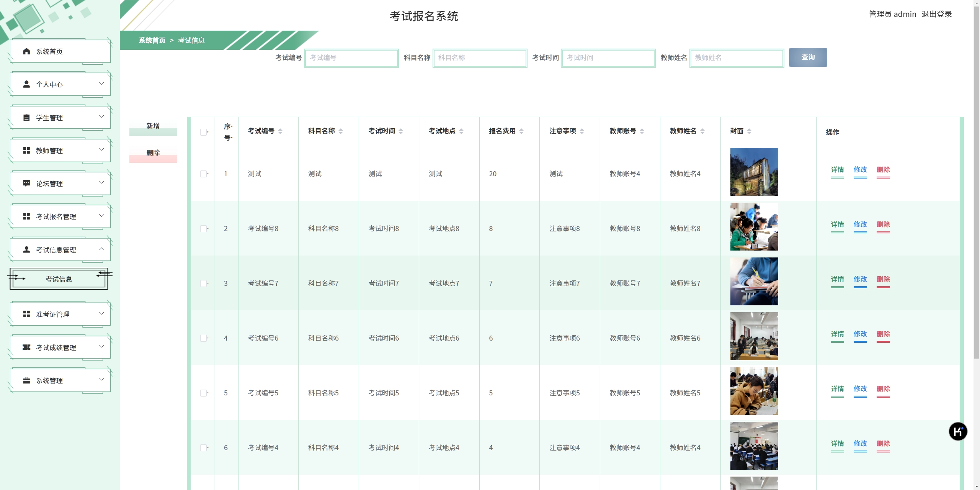
Task: Click the floating round K helper icon
Action: coord(958,431)
